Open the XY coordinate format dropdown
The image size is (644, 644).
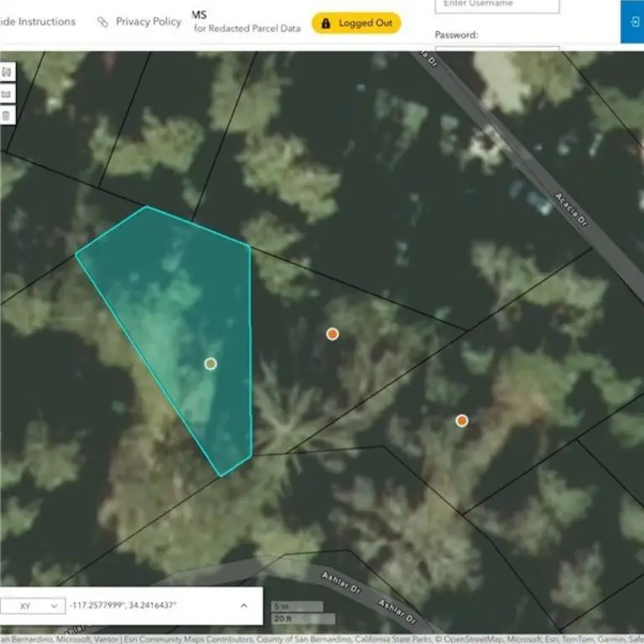[x=32, y=605]
